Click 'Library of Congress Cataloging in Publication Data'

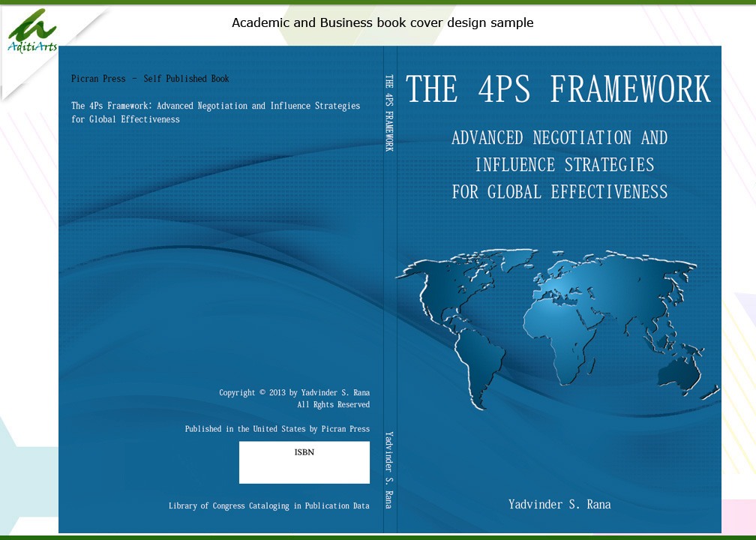[x=268, y=506]
